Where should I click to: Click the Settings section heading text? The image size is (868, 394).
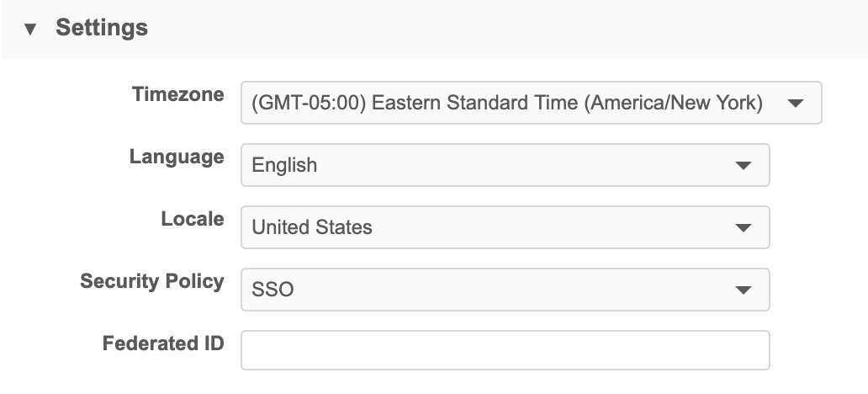(102, 28)
